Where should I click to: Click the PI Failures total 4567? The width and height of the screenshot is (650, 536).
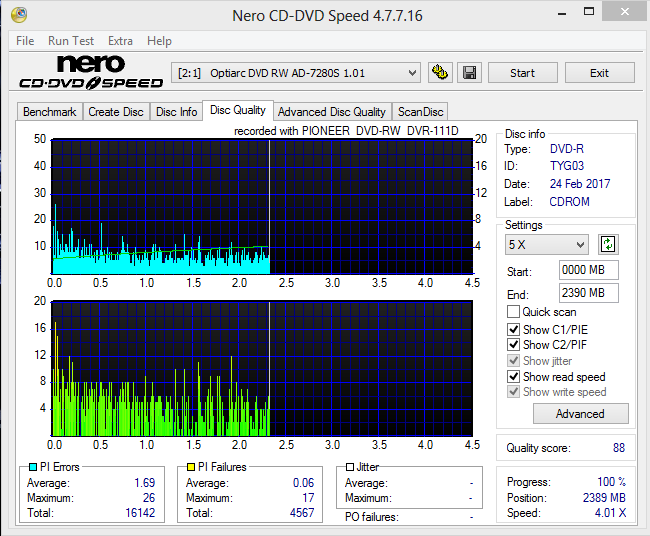click(x=302, y=513)
